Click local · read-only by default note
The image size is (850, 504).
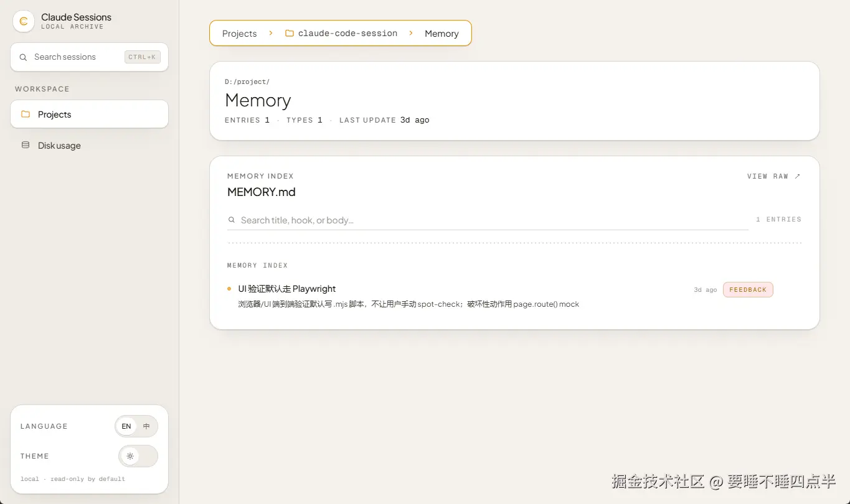73,479
